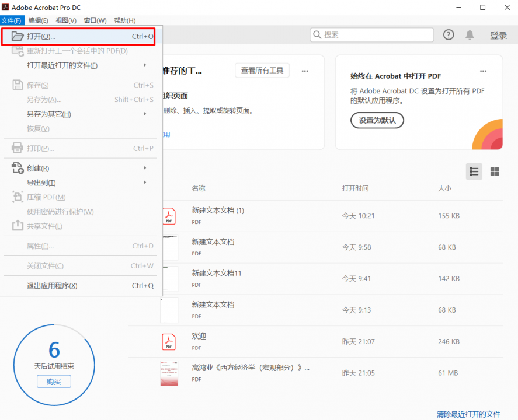The width and height of the screenshot is (518, 420).
Task: Sort by the 打开时间 column header
Action: pos(355,188)
